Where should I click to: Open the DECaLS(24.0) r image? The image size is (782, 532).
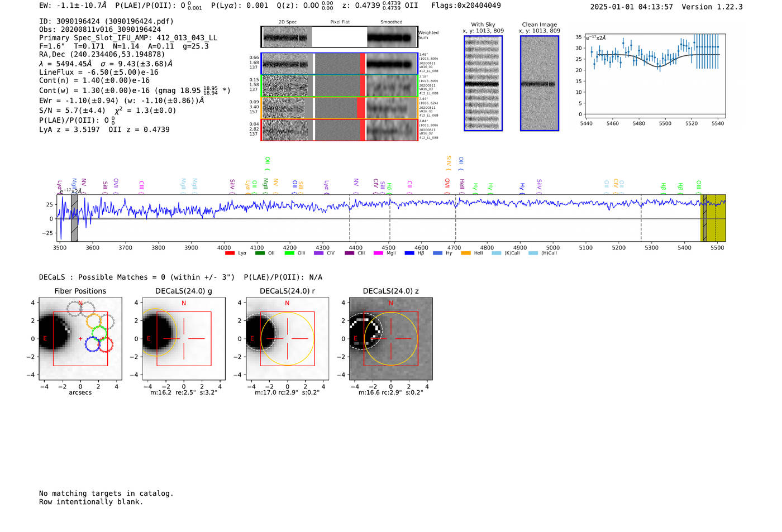point(287,339)
